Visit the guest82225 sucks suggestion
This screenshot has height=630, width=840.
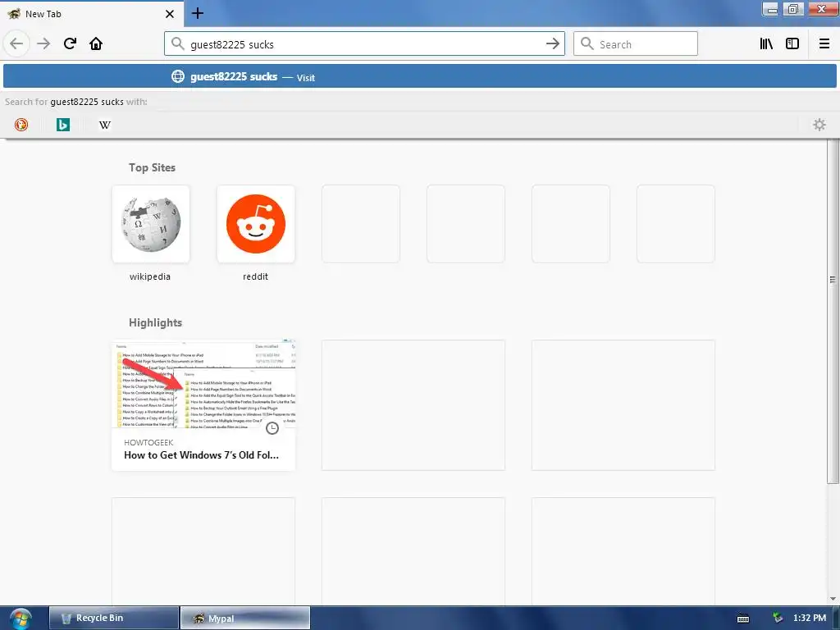pyautogui.click(x=420, y=76)
